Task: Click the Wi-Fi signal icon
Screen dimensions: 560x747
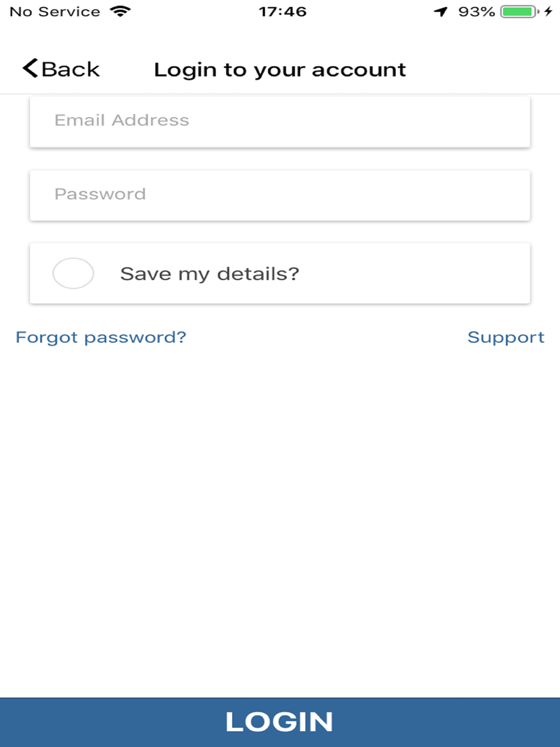Action: coord(120,11)
